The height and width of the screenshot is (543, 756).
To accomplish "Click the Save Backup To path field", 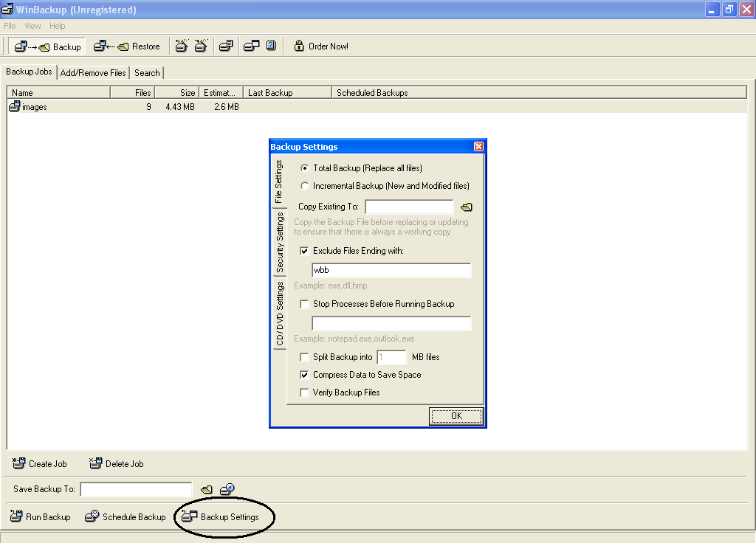I will (x=136, y=490).
